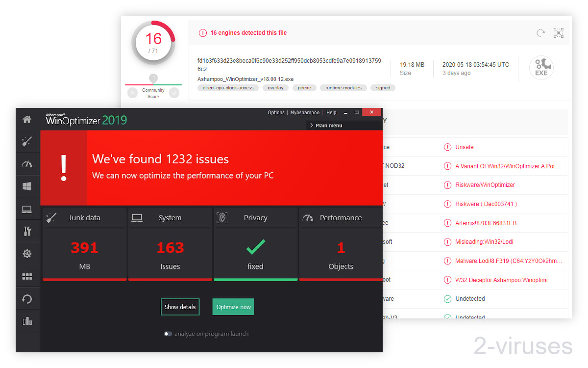The width and height of the screenshot is (588, 368).
Task: Select the 'overlay' tag
Action: [x=275, y=88]
